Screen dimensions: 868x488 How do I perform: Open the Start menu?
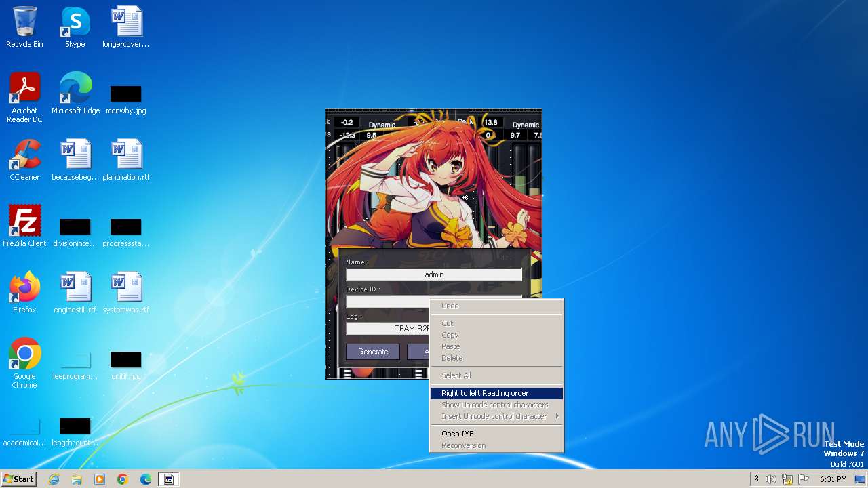point(18,479)
